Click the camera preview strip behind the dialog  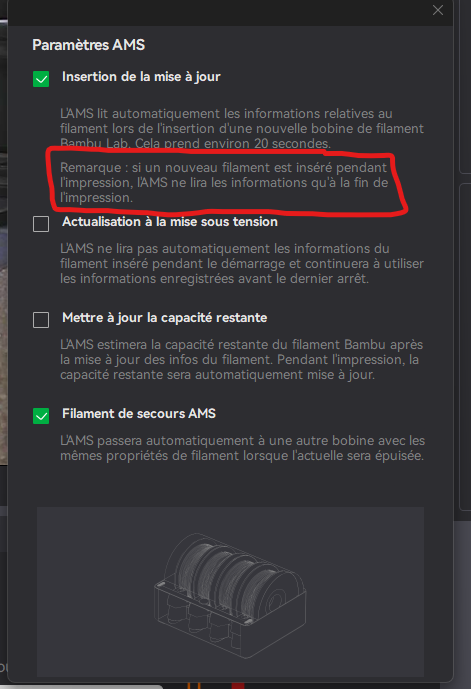(x=4, y=242)
